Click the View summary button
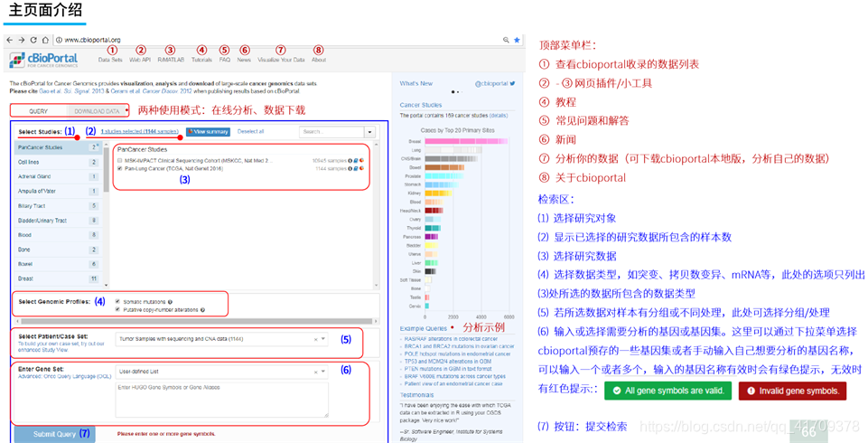 tap(208, 132)
